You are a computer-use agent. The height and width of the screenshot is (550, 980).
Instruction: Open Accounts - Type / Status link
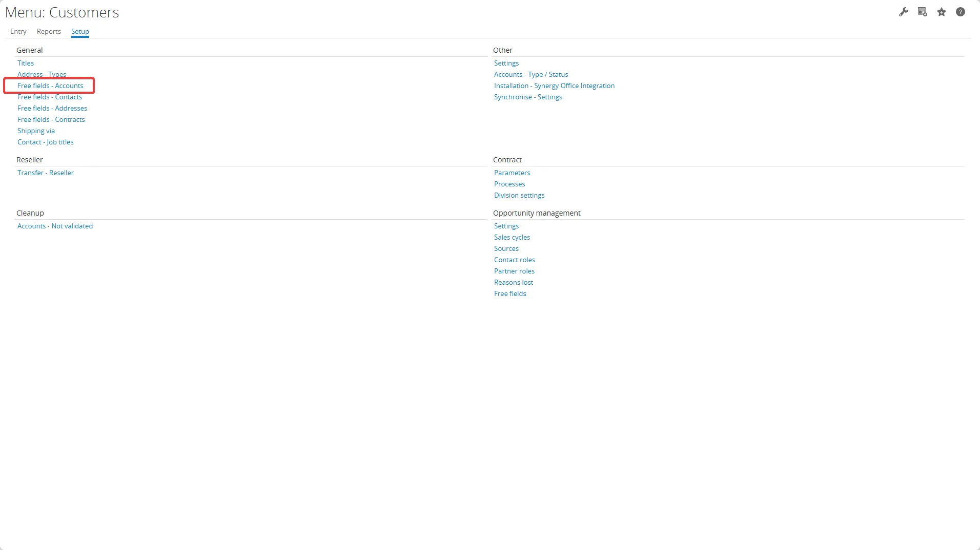pyautogui.click(x=531, y=74)
